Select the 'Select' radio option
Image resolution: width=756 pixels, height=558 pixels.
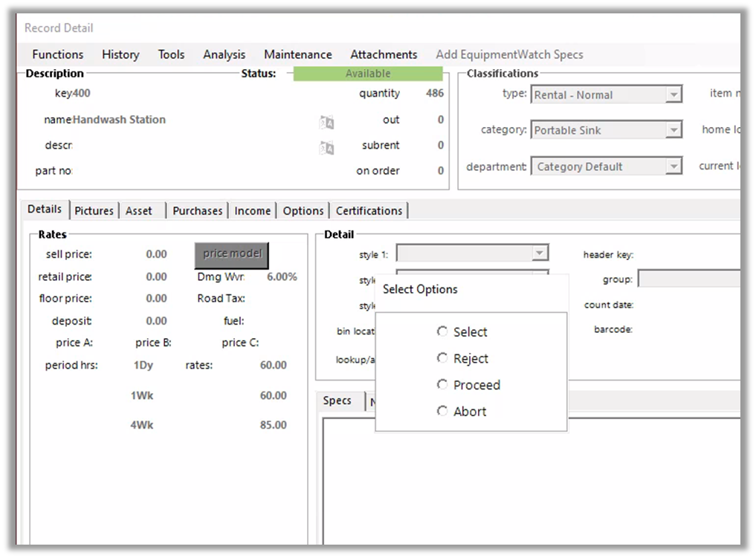tap(442, 332)
